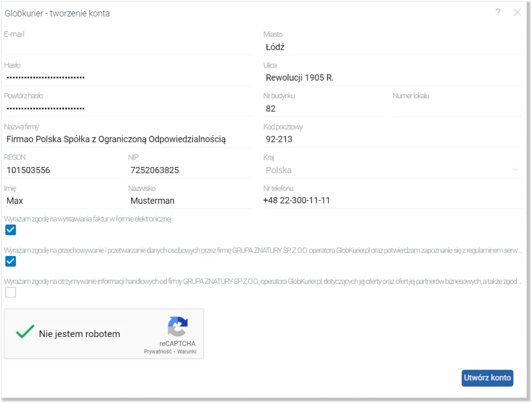
Task: Edit the Imię field with Max
Action: (x=63, y=201)
